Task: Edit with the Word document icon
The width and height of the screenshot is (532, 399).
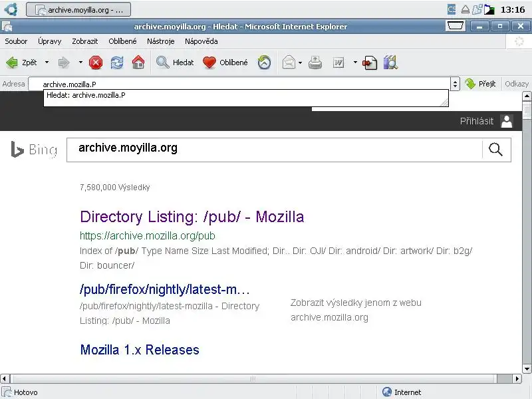Action: pyautogui.click(x=338, y=63)
